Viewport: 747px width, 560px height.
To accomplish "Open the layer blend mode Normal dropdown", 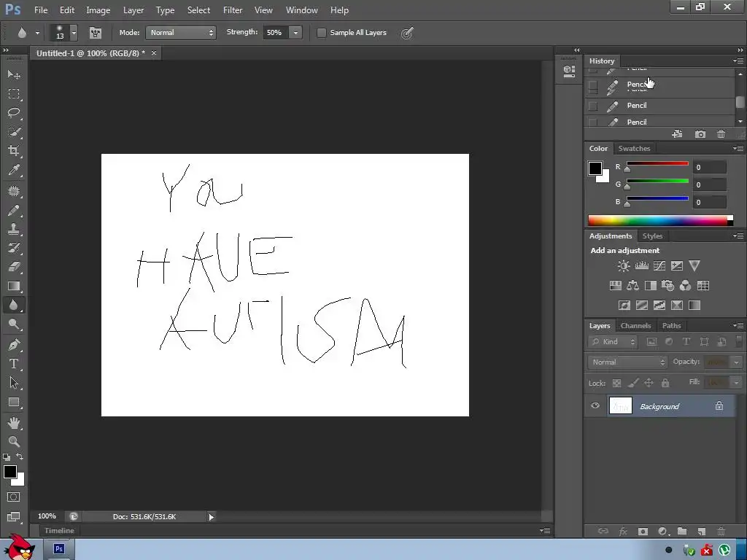I will coord(627,362).
